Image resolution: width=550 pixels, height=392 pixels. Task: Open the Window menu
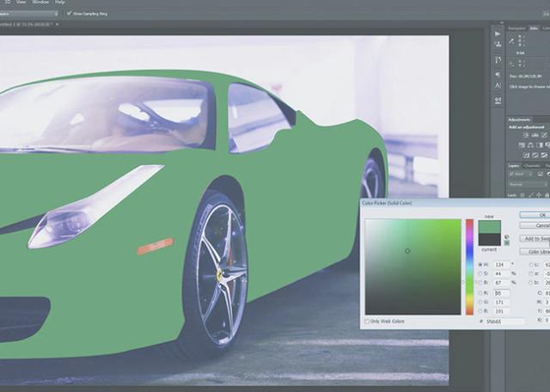point(40,2)
